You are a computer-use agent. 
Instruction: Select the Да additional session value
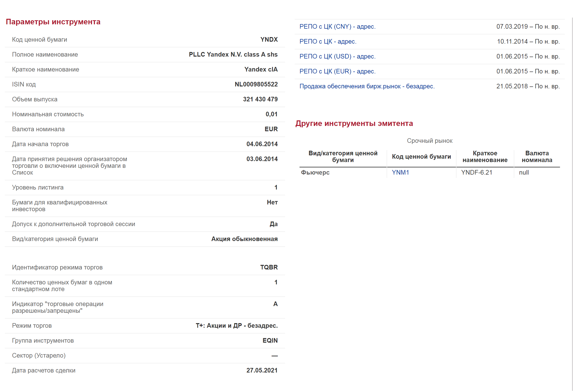(x=274, y=224)
